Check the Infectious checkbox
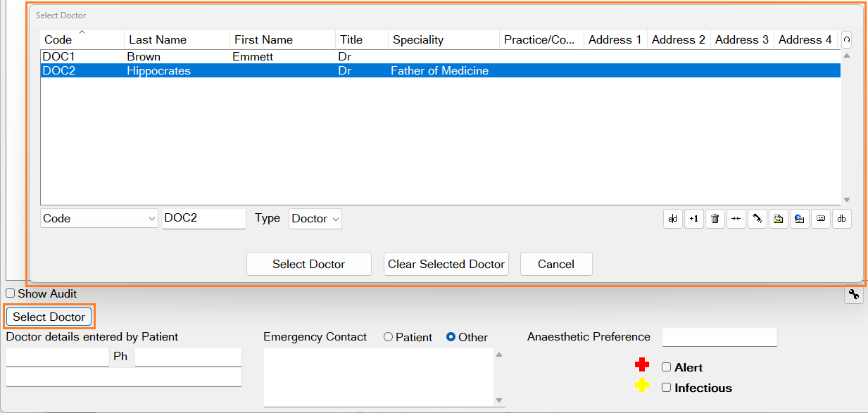The height and width of the screenshot is (413, 868). (665, 388)
